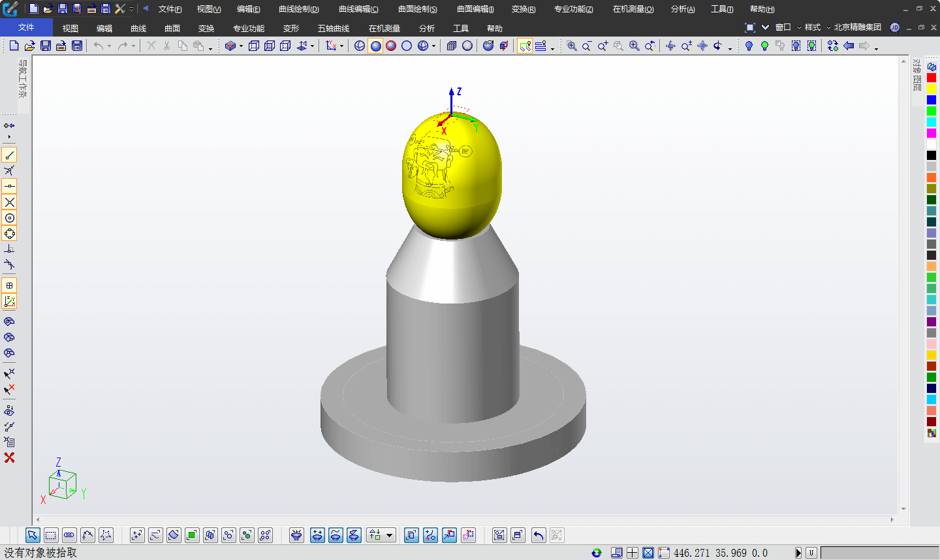Select the rectangle selection tool in bottom toolbar
The height and width of the screenshot is (560, 940).
[x=51, y=535]
